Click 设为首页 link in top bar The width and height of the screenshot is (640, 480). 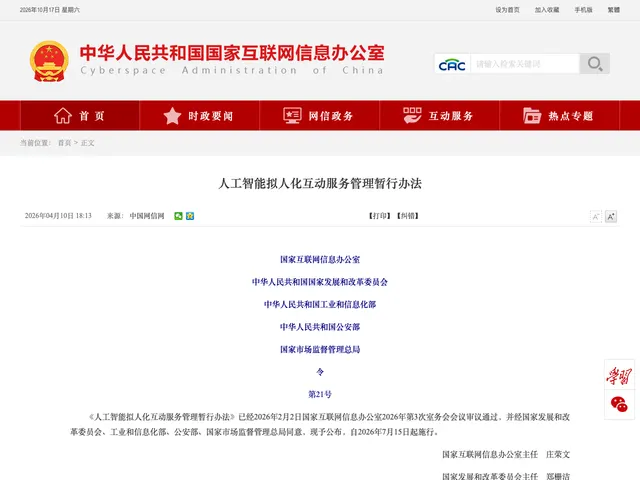507,10
